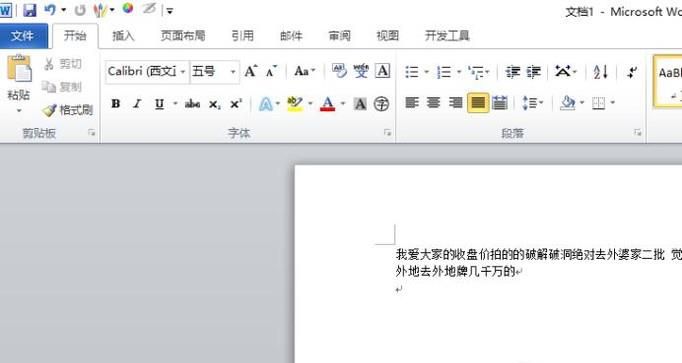Click the Borders icon

598,103
